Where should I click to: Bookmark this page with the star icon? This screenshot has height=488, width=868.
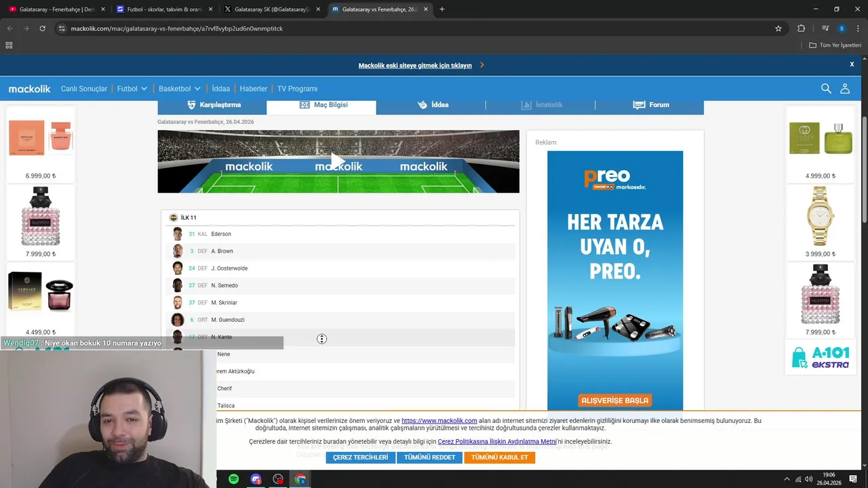click(x=778, y=28)
